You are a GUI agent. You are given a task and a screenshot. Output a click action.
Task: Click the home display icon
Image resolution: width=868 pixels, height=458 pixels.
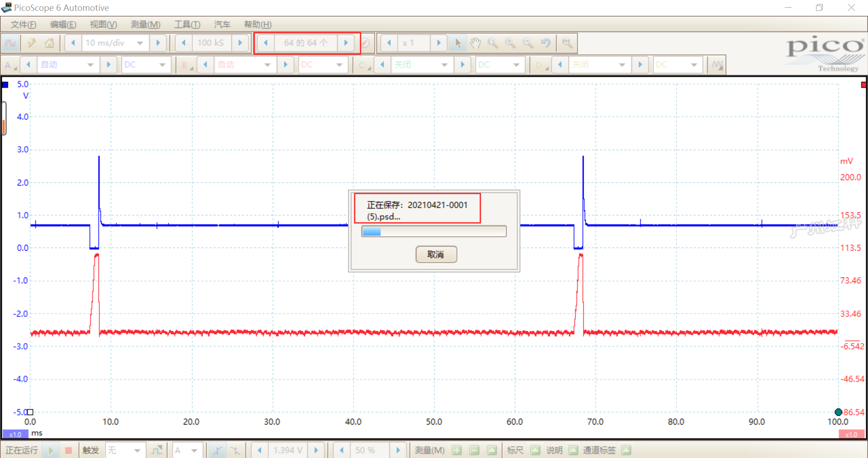pos(49,43)
